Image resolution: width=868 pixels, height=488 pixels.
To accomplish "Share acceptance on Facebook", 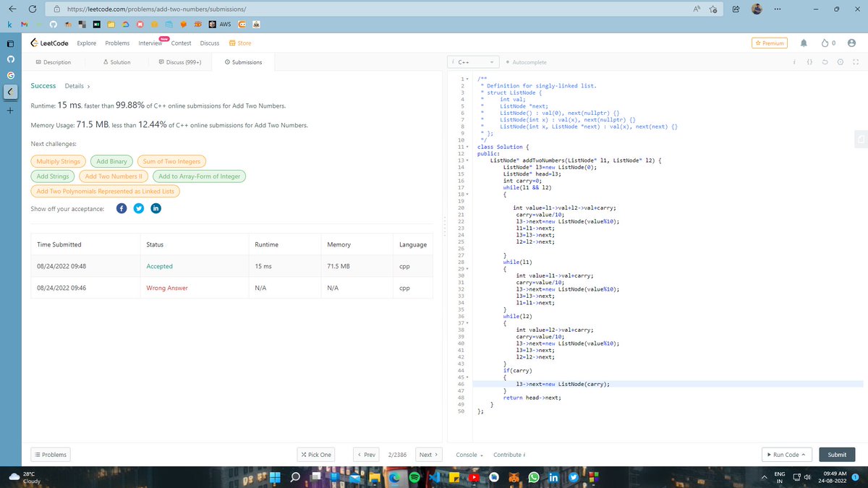I will pyautogui.click(x=122, y=209).
